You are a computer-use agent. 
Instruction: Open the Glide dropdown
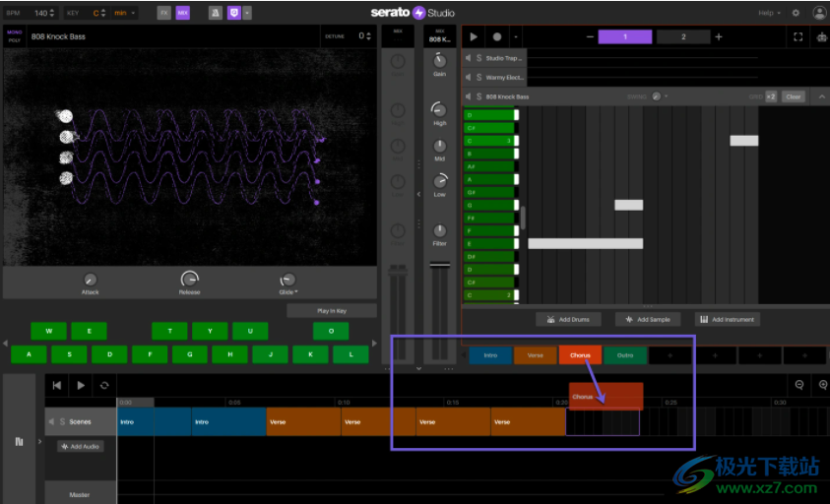288,292
